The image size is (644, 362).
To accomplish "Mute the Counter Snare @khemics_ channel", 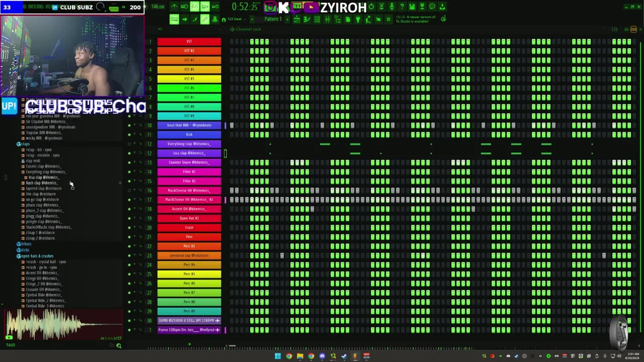I will point(129,162).
